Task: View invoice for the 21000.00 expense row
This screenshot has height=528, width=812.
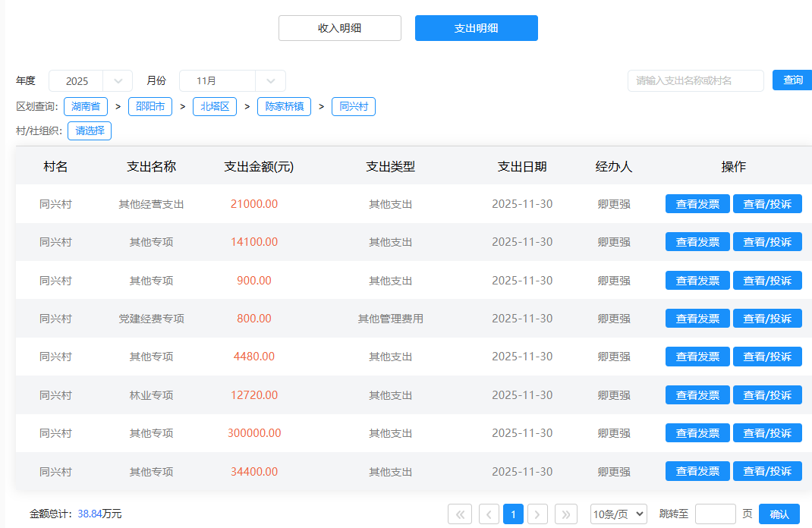Action: point(697,204)
